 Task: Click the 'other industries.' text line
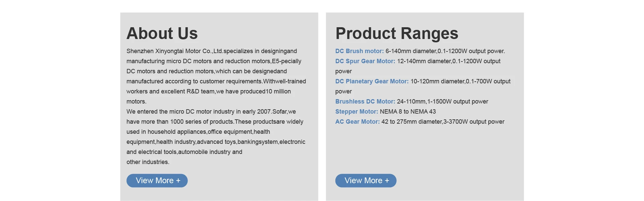(148, 162)
